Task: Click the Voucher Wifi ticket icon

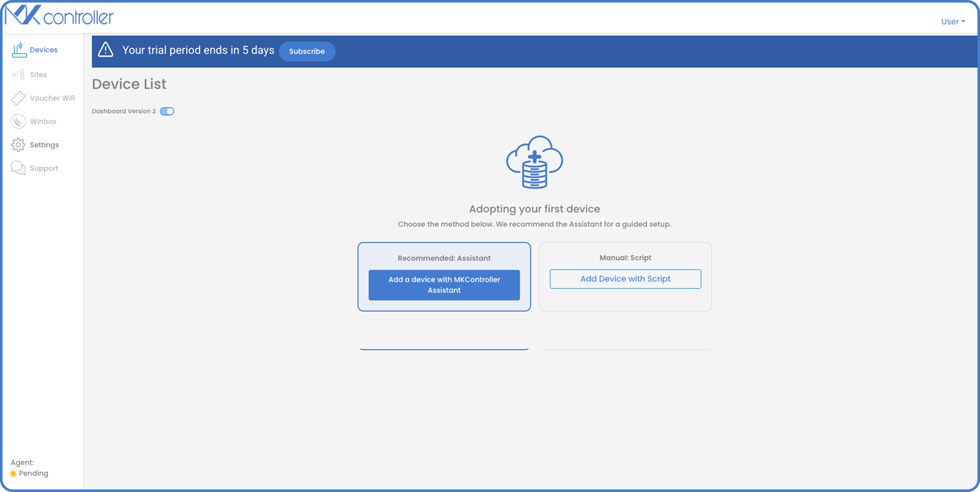Action: (x=18, y=98)
